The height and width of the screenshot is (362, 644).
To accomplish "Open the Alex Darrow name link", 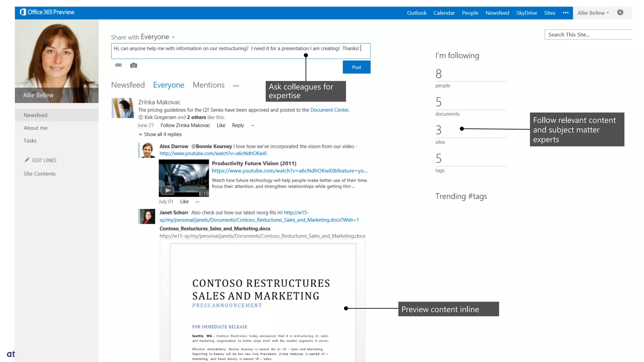I will [174, 146].
